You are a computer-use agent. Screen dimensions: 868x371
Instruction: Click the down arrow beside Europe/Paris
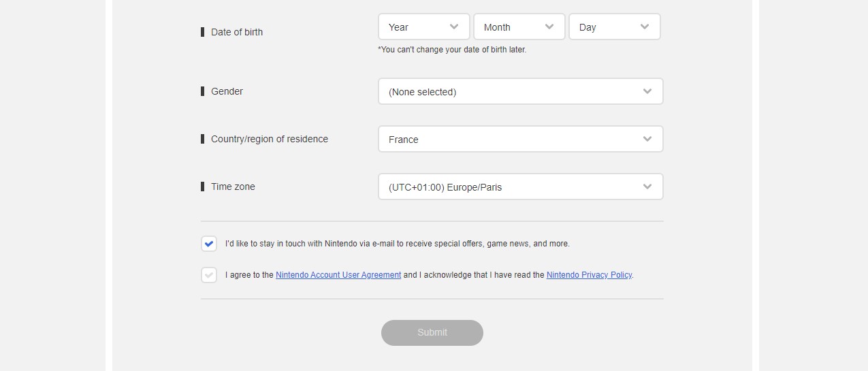pyautogui.click(x=647, y=187)
